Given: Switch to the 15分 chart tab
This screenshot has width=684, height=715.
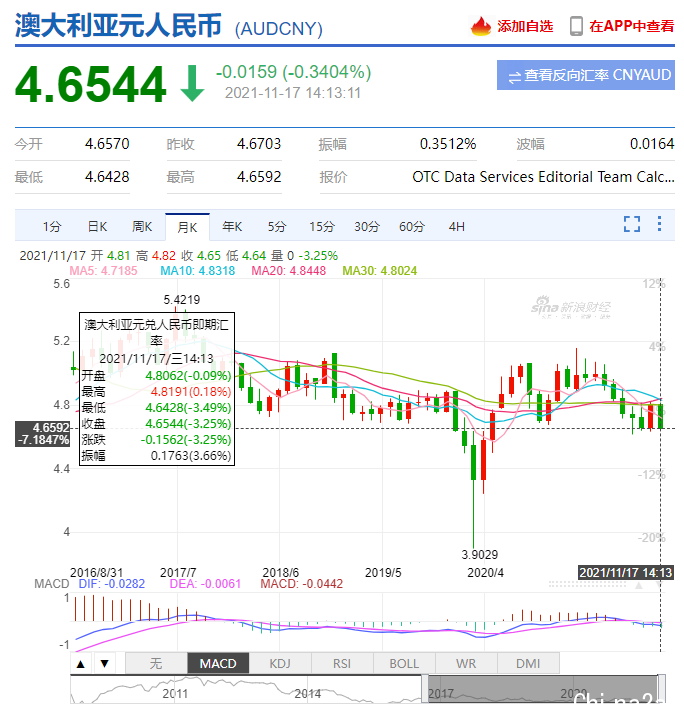Looking at the screenshot, I should [322, 227].
